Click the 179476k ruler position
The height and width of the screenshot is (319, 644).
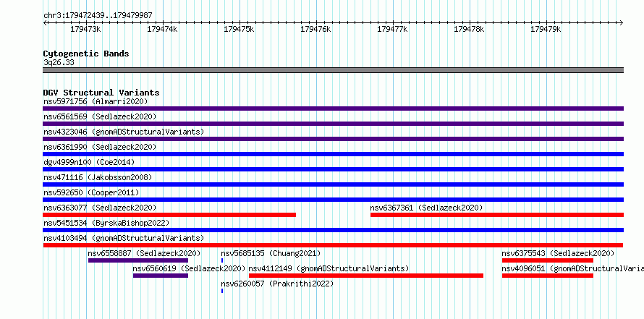click(315, 29)
